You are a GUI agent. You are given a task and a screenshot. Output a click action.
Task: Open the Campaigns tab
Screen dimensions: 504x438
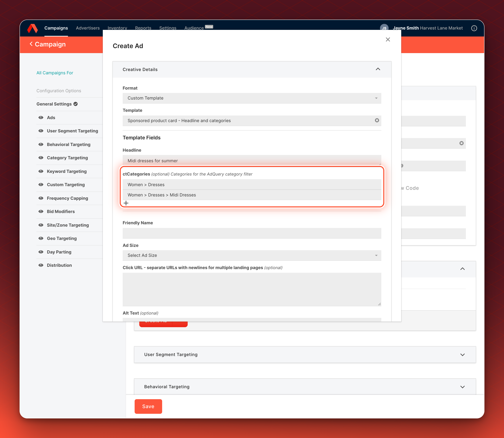pos(56,28)
